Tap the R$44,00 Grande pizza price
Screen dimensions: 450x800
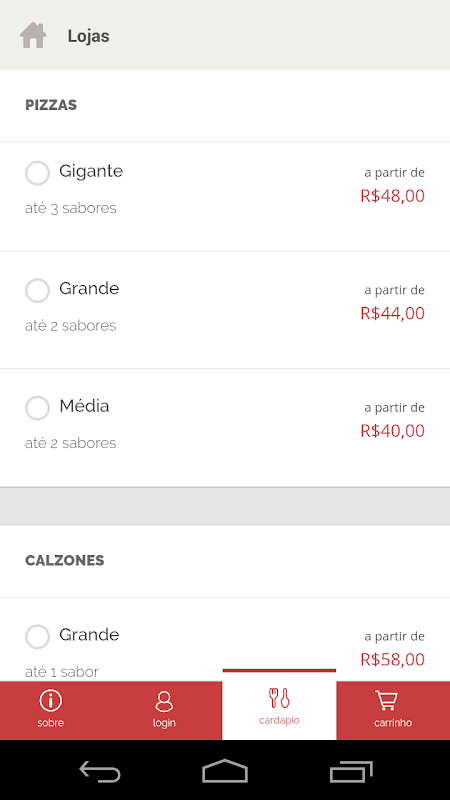click(x=392, y=313)
